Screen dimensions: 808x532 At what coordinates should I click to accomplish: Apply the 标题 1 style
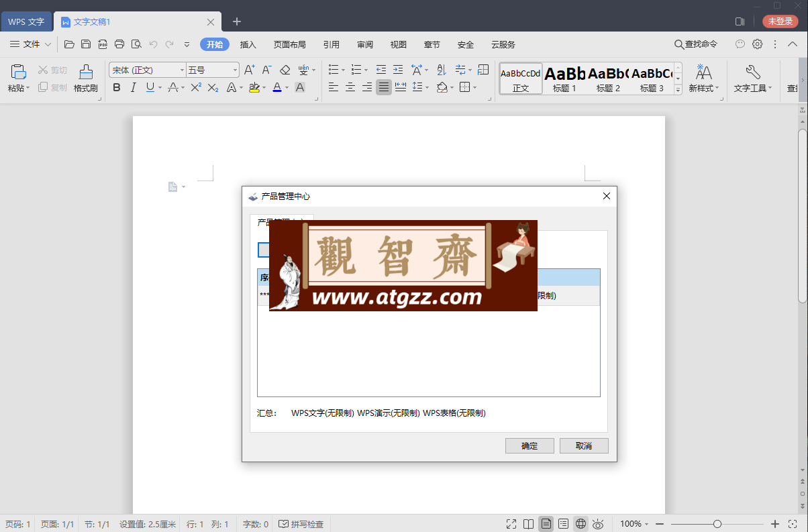click(x=564, y=78)
